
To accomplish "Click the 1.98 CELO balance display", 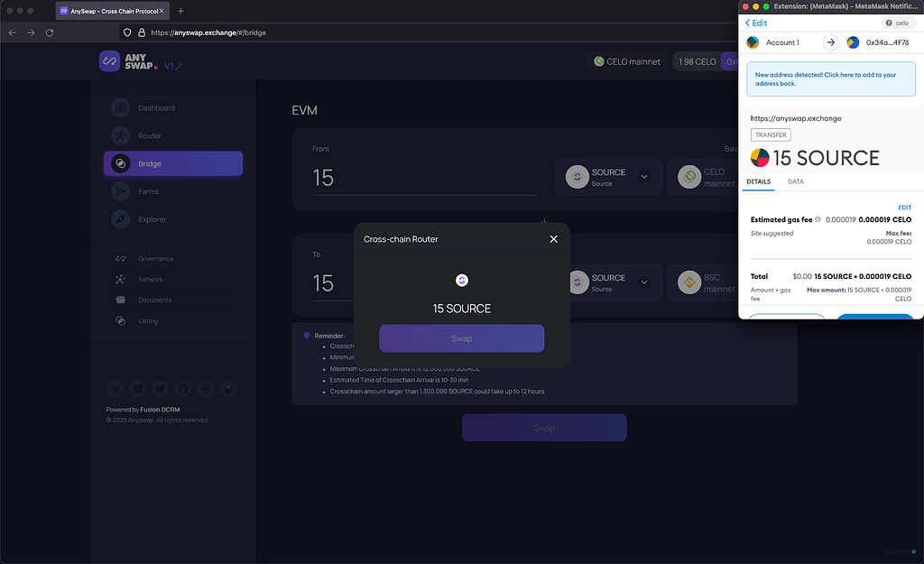I will [697, 61].
